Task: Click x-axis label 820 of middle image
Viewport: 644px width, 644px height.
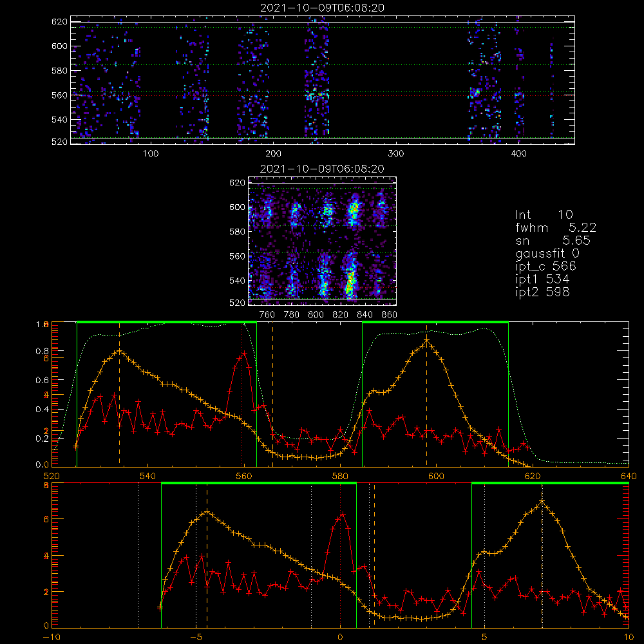Action: (341, 315)
